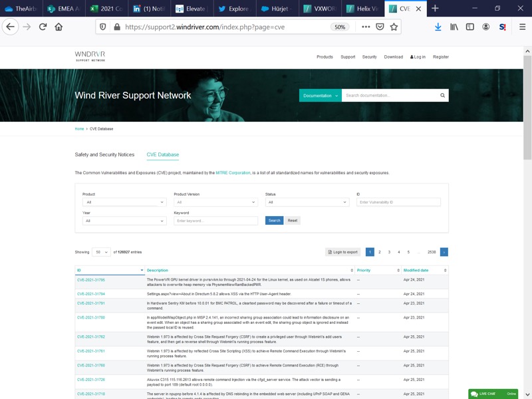532x399 pixels.
Task: Switch to the Twitter Explore tab
Action: (235, 9)
